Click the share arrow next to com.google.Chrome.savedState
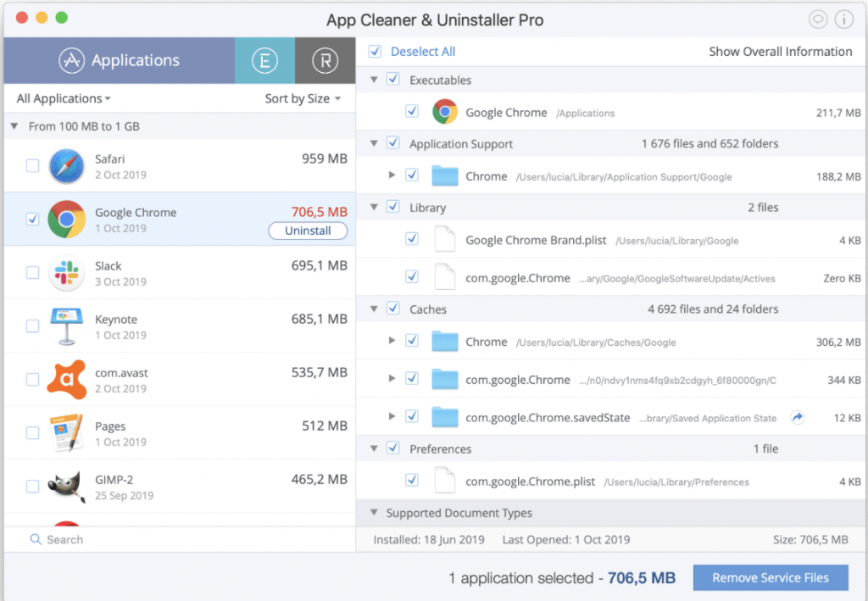Viewport: 868px width, 601px height. coord(797,417)
